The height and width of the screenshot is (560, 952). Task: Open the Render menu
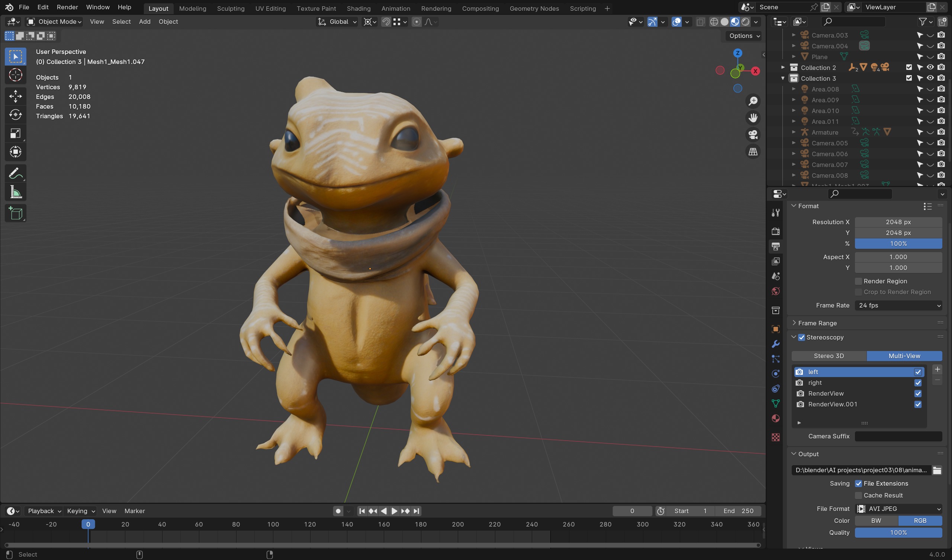tap(67, 7)
